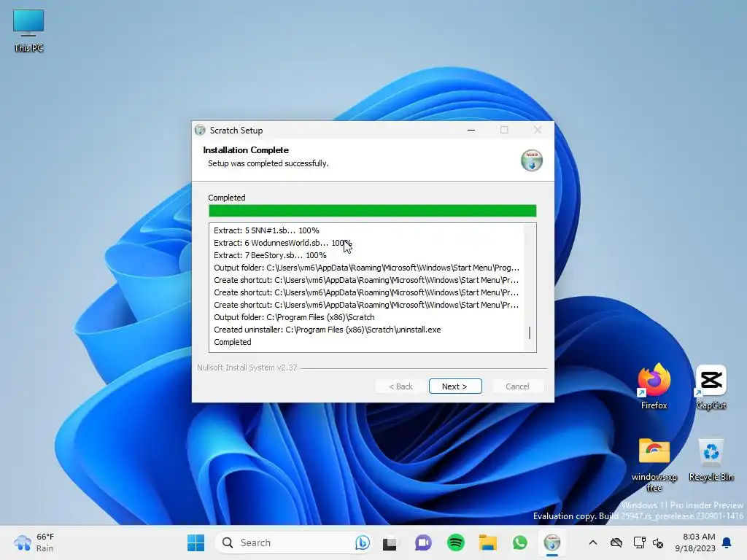Click the Next button in Scratch Setup
The width and height of the screenshot is (747, 560).
point(455,386)
